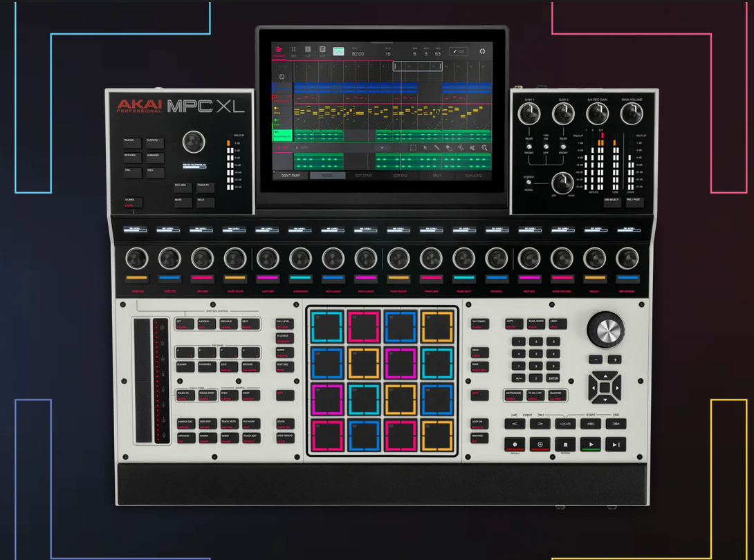Push the jump-to-start locate button
This screenshot has width=754, height=560.
[x=591, y=424]
